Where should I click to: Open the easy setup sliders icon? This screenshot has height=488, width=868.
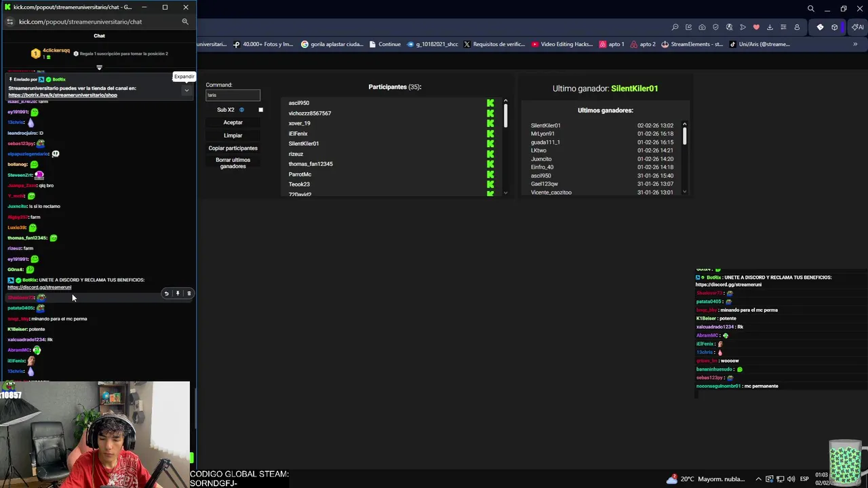pyautogui.click(x=783, y=27)
